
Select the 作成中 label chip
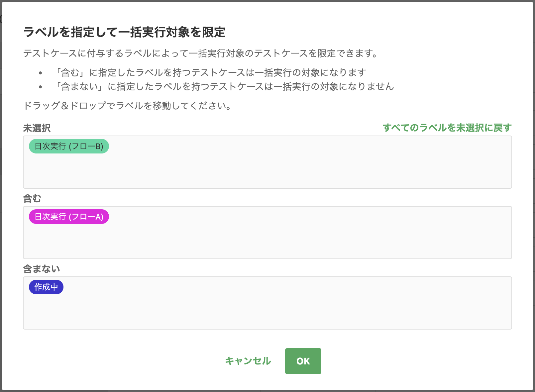point(46,287)
